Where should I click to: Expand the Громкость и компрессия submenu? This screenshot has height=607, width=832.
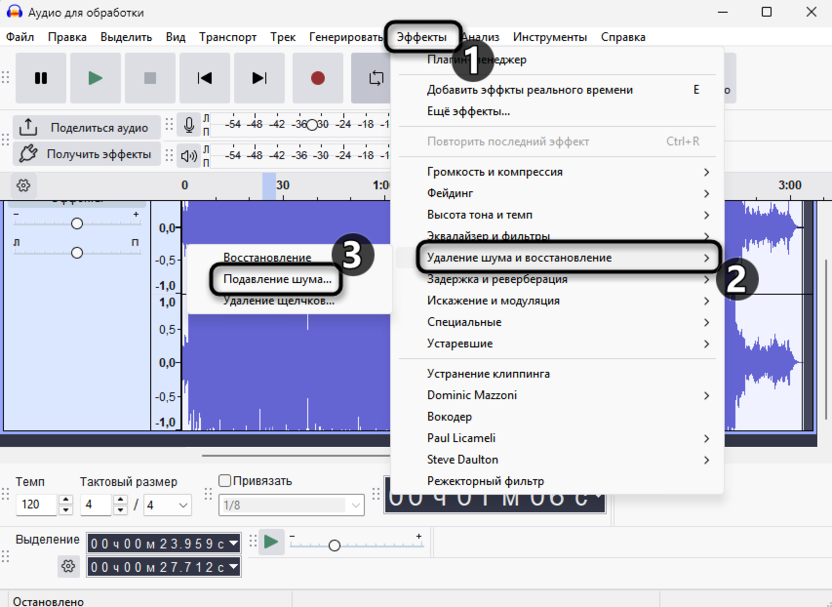pyautogui.click(x=566, y=172)
